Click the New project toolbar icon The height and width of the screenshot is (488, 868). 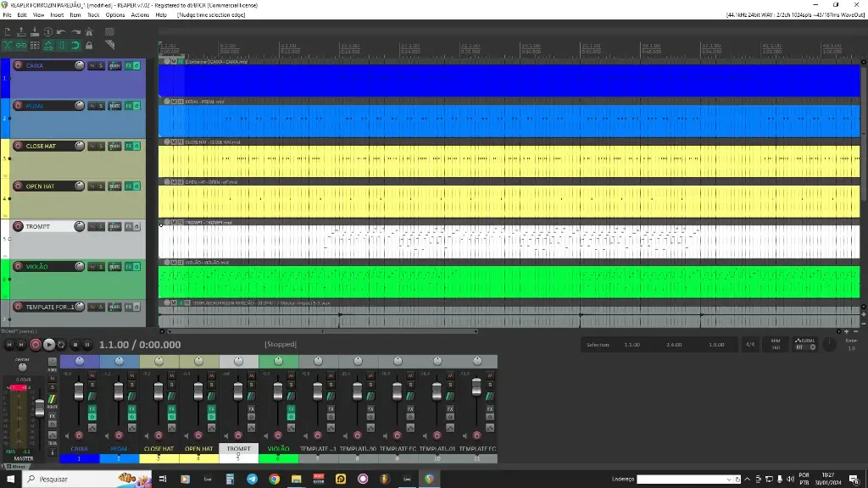pos(8,31)
